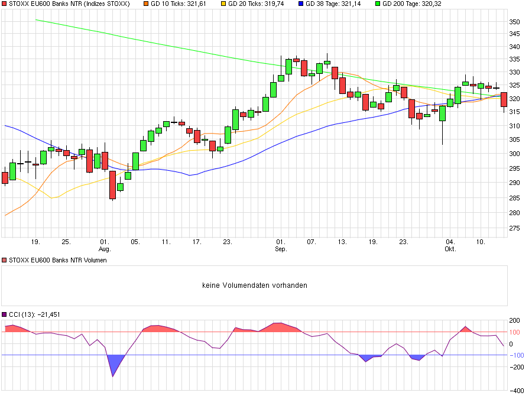Click the 295 price axis label

pyautogui.click(x=514, y=168)
